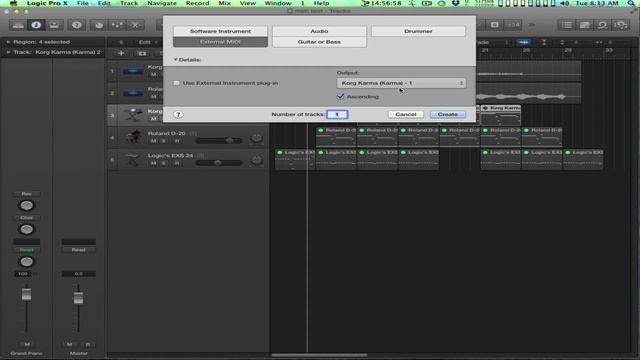This screenshot has height=360, width=640.
Task: Solo the Roland D-20 track
Action: 164,141
